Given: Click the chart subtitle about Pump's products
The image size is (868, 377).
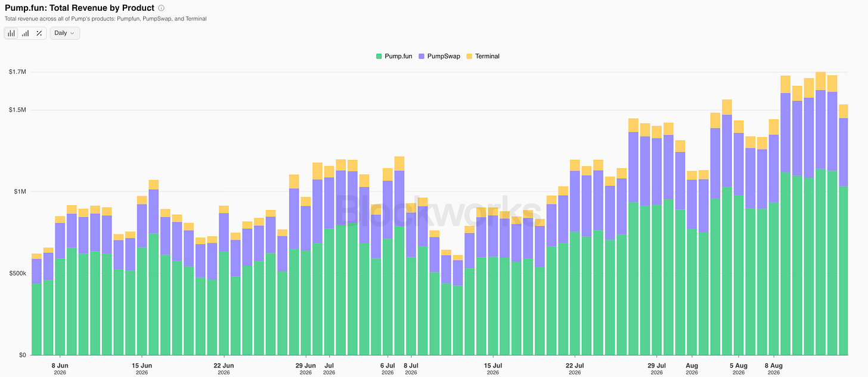Looking at the screenshot, I should (x=106, y=19).
